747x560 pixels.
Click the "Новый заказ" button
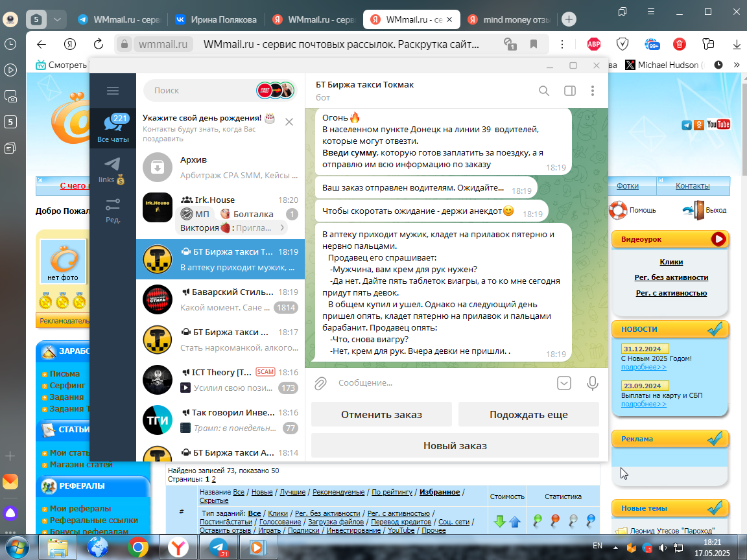click(x=455, y=446)
